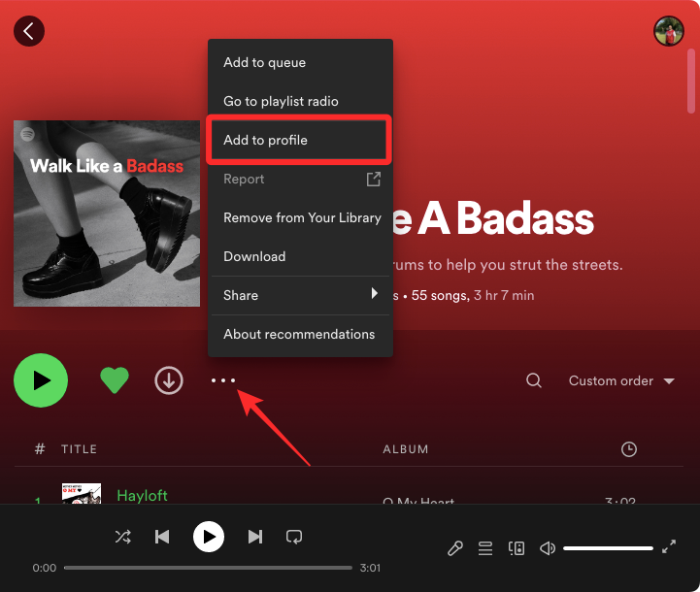Skip to the previous track
Viewport: 700px width, 592px height.
pos(162,537)
